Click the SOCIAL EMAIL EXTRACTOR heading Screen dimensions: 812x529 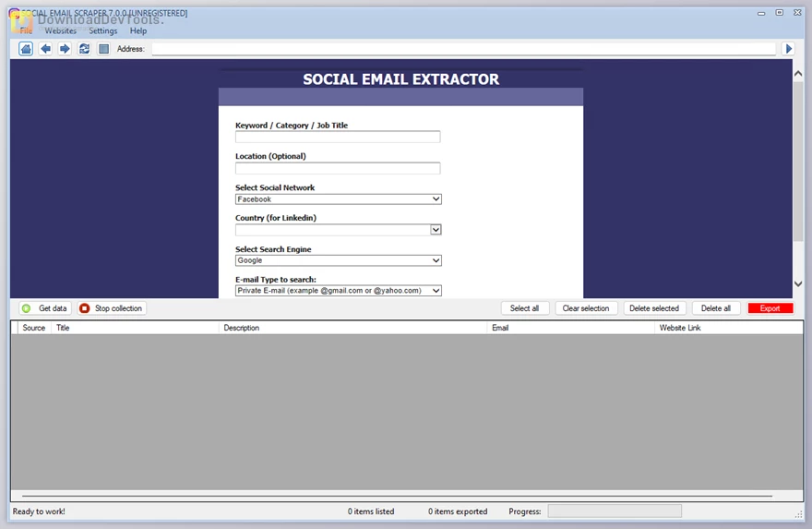(400, 79)
